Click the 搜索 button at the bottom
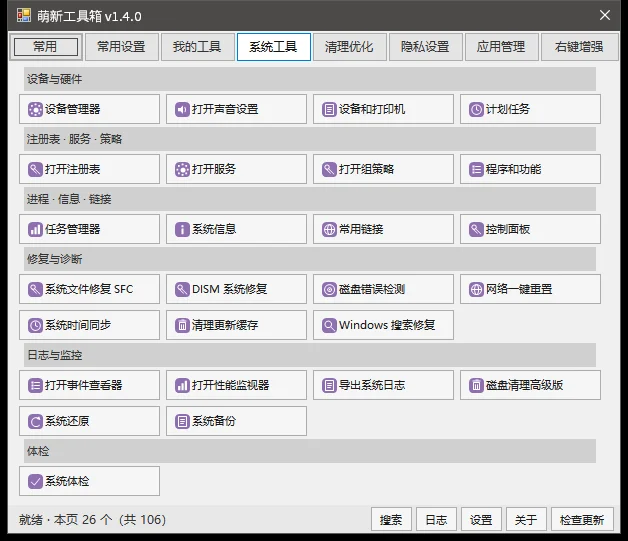 click(391, 520)
